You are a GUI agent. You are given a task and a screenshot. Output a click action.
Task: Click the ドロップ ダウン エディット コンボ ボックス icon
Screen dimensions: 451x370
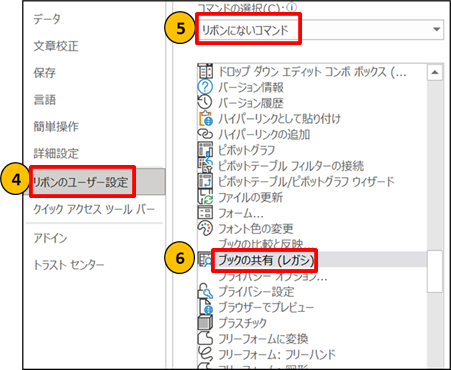[205, 71]
